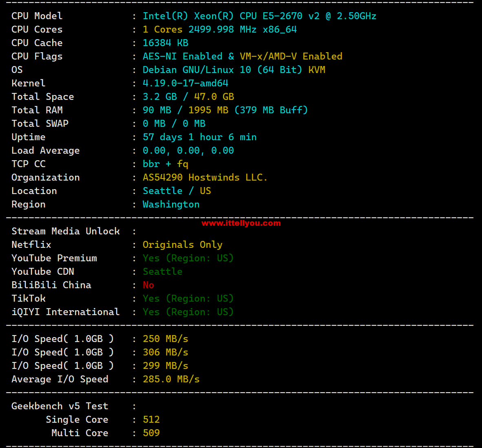Click the Washington region value
The height and width of the screenshot is (448, 482).
171,205
